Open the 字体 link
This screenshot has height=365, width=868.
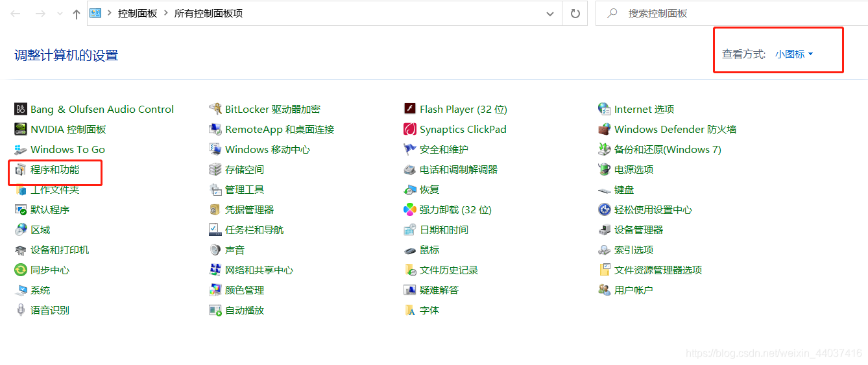(429, 310)
